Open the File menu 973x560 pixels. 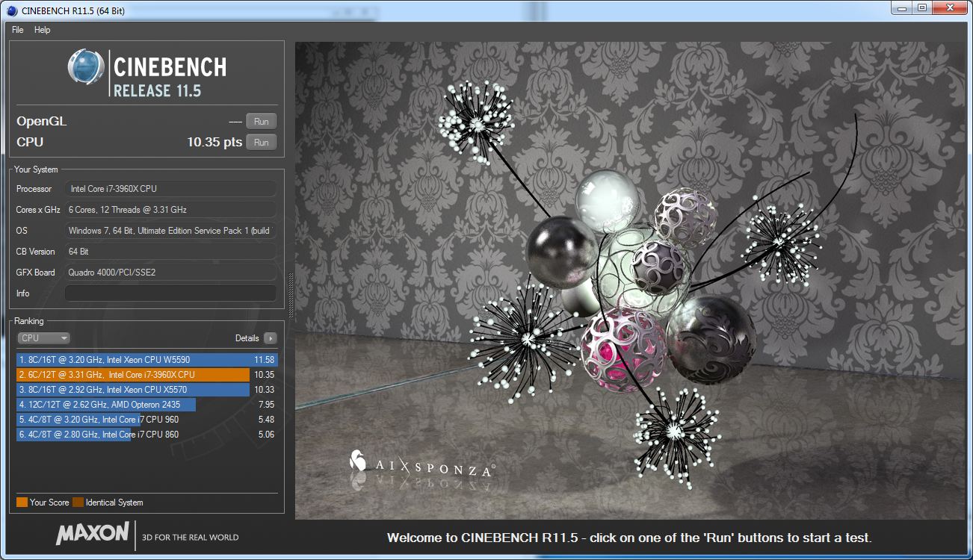pyautogui.click(x=17, y=30)
